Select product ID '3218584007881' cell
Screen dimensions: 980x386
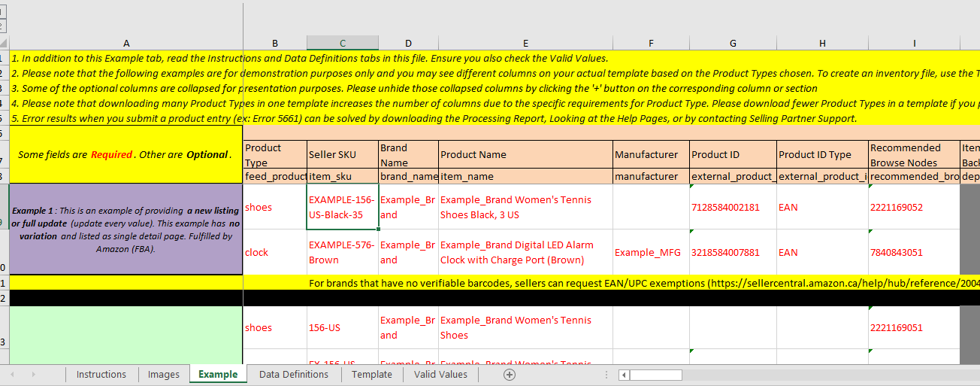tap(733, 252)
